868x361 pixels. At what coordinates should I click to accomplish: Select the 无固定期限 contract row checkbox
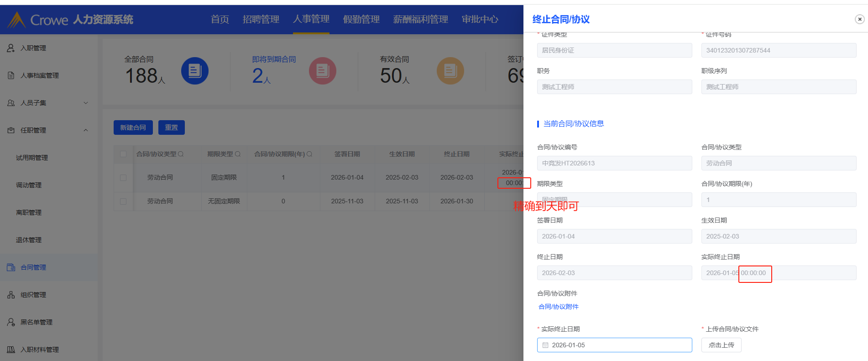(123, 202)
